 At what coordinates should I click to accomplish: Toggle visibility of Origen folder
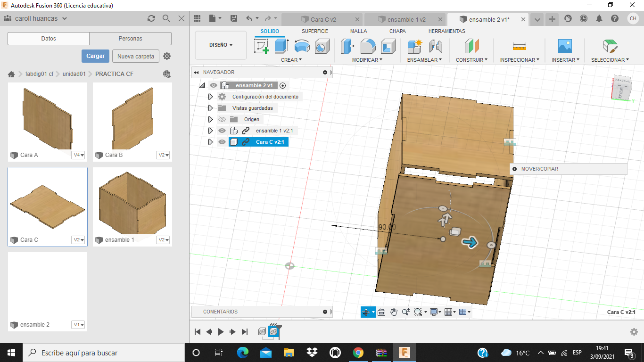(222, 119)
